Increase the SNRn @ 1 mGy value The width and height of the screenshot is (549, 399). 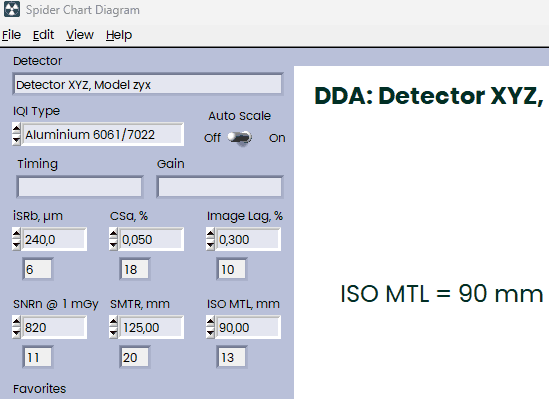(16, 321)
